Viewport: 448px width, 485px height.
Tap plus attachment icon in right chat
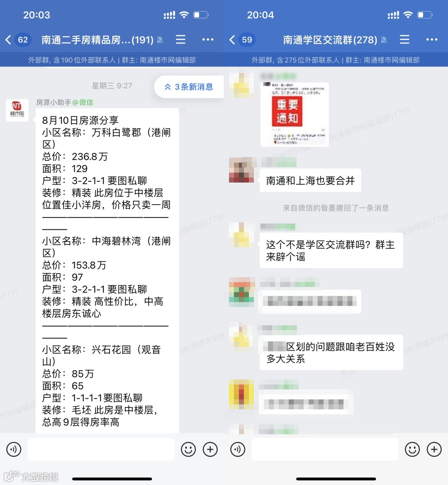click(434, 449)
